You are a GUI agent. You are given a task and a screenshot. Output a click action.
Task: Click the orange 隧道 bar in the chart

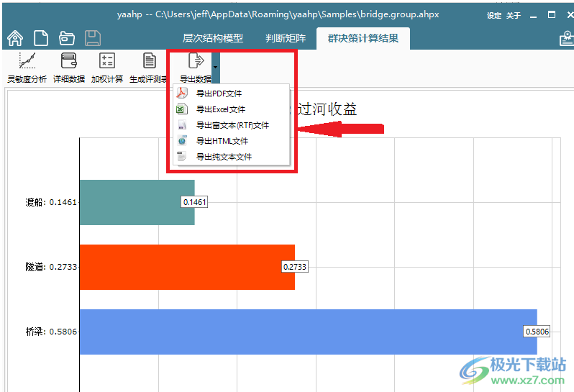click(187, 267)
